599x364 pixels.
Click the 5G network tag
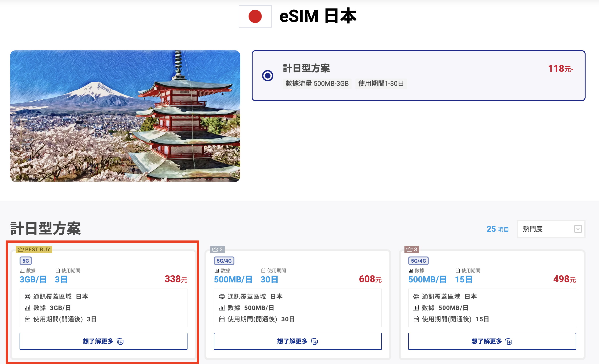click(25, 261)
